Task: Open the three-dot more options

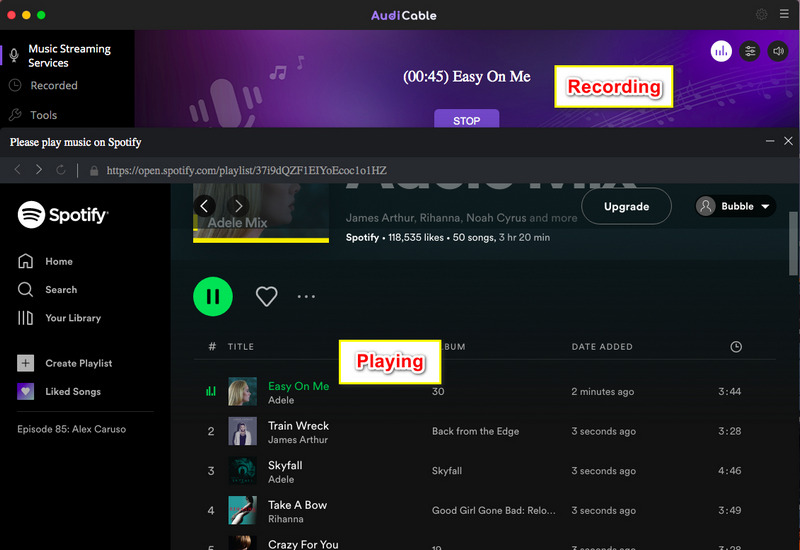Action: coord(306,296)
